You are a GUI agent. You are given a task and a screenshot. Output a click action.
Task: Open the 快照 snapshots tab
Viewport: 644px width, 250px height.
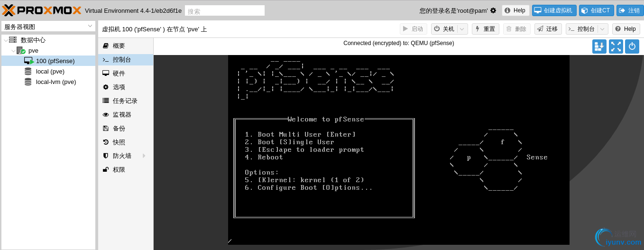tap(126, 142)
